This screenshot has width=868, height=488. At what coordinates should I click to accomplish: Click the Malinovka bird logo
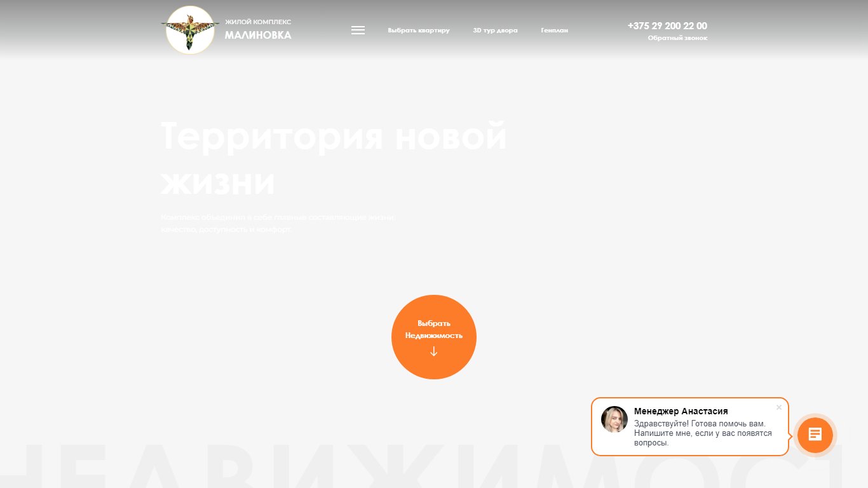point(189,30)
